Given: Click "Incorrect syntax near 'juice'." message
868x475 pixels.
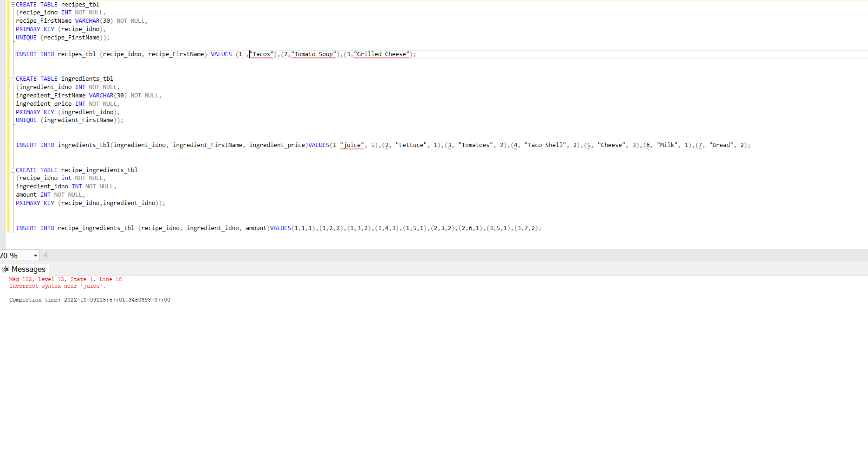Looking at the screenshot, I should 58,286.
